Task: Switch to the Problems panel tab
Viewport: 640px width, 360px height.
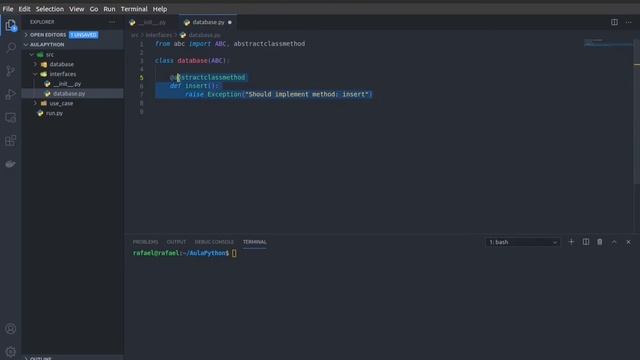Action: click(x=145, y=242)
